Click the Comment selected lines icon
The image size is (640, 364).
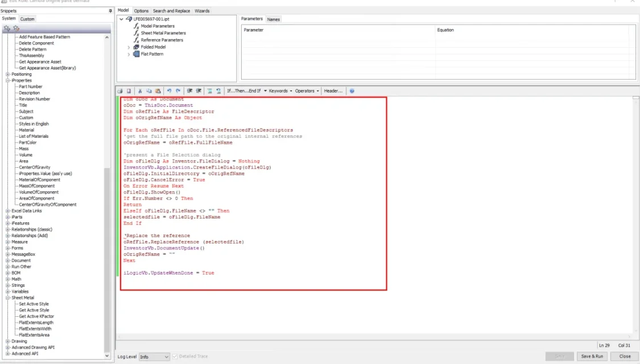point(209,91)
